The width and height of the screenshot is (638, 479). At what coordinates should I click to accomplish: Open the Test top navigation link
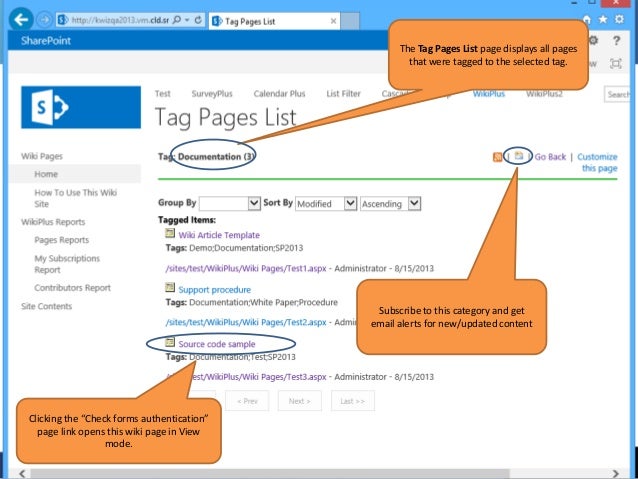(163, 94)
